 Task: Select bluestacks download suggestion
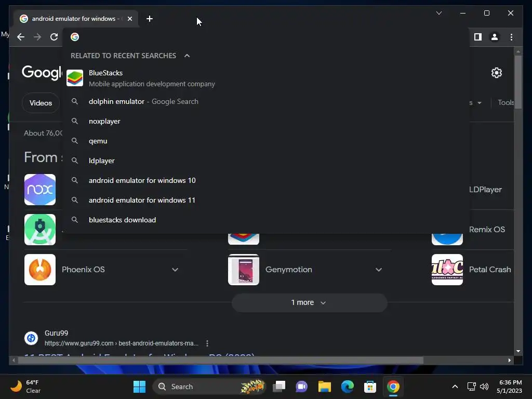[267, 220]
